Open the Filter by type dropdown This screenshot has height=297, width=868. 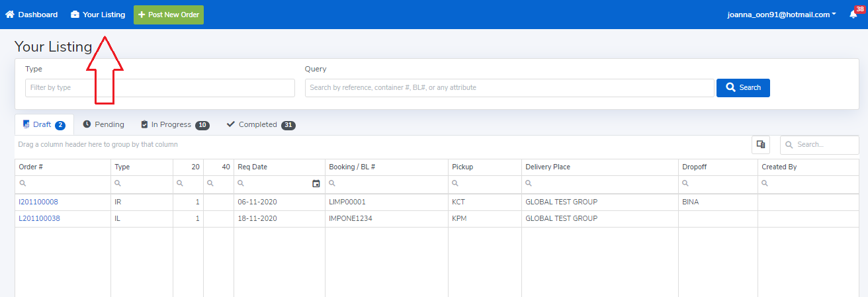[x=159, y=88]
